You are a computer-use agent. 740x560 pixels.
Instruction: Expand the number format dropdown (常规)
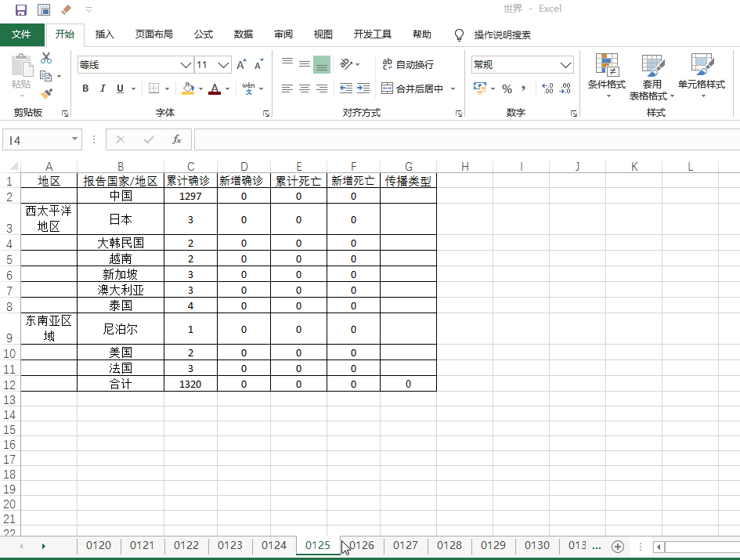coord(565,65)
